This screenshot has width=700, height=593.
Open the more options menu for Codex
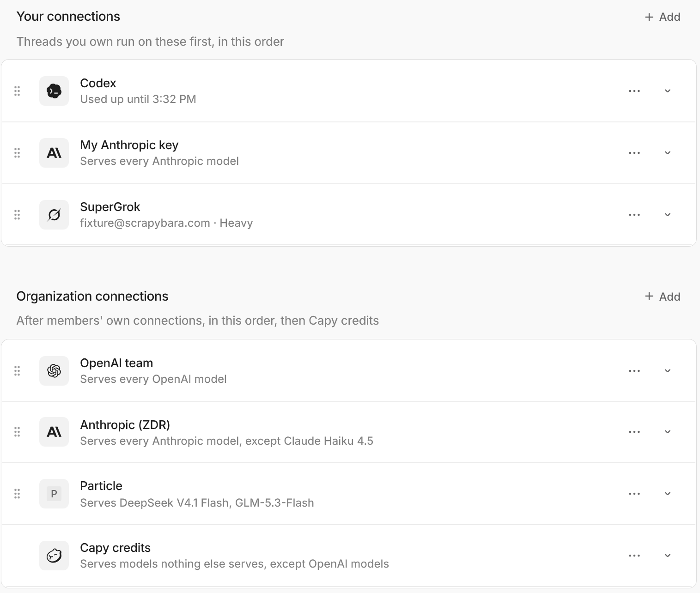tap(634, 91)
